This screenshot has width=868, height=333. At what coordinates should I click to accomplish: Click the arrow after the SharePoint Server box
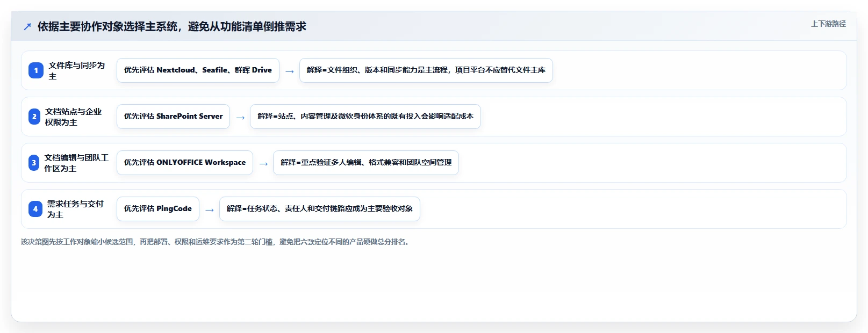click(x=240, y=118)
